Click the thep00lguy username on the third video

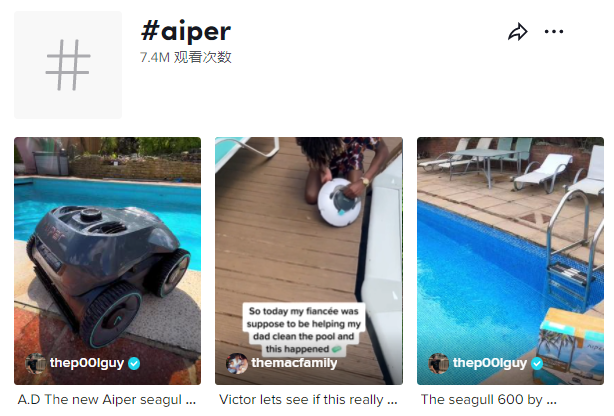[490, 363]
